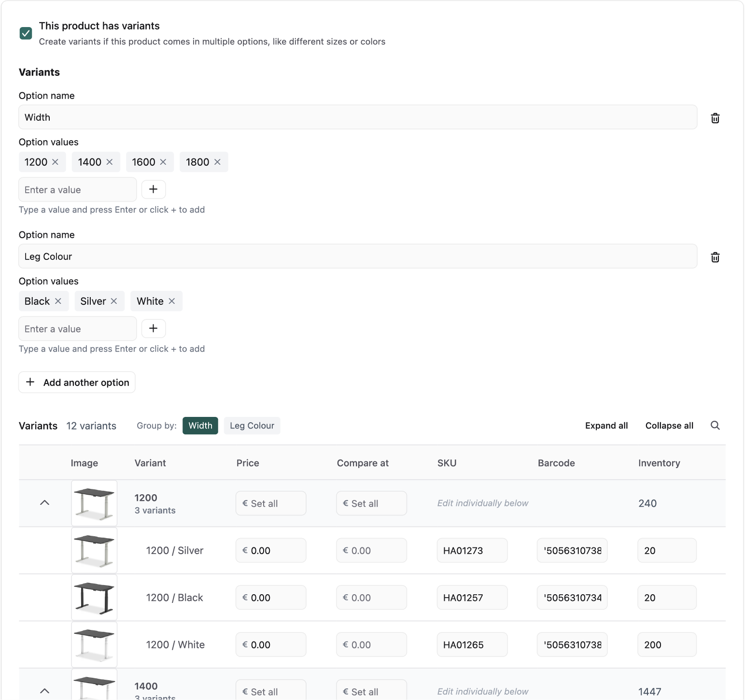Click Collapse all variants
Image resolution: width=745 pixels, height=700 pixels.
point(669,426)
